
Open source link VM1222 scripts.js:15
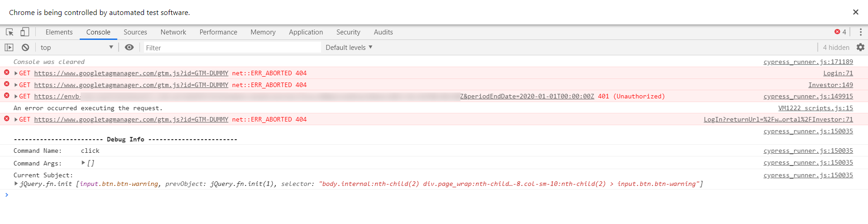pyautogui.click(x=815, y=108)
